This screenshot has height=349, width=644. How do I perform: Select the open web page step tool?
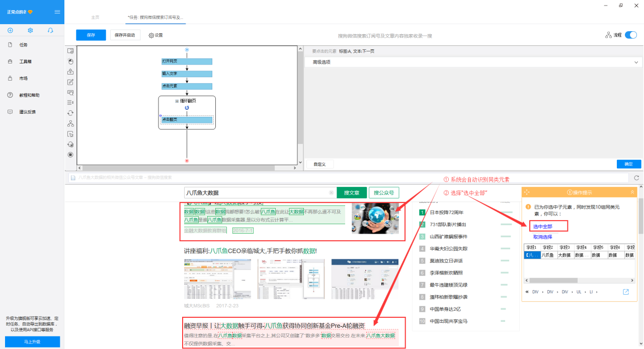click(x=70, y=51)
